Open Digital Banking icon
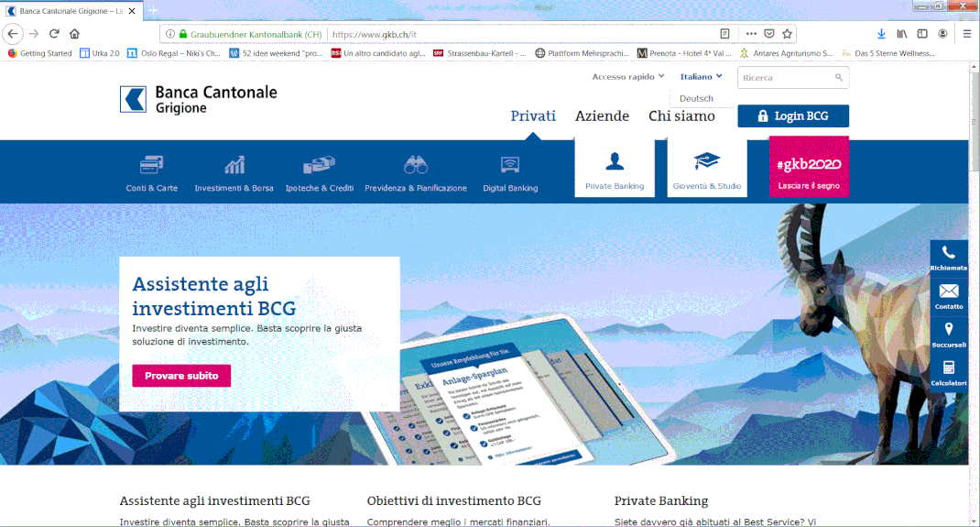980x527 pixels. point(510,165)
